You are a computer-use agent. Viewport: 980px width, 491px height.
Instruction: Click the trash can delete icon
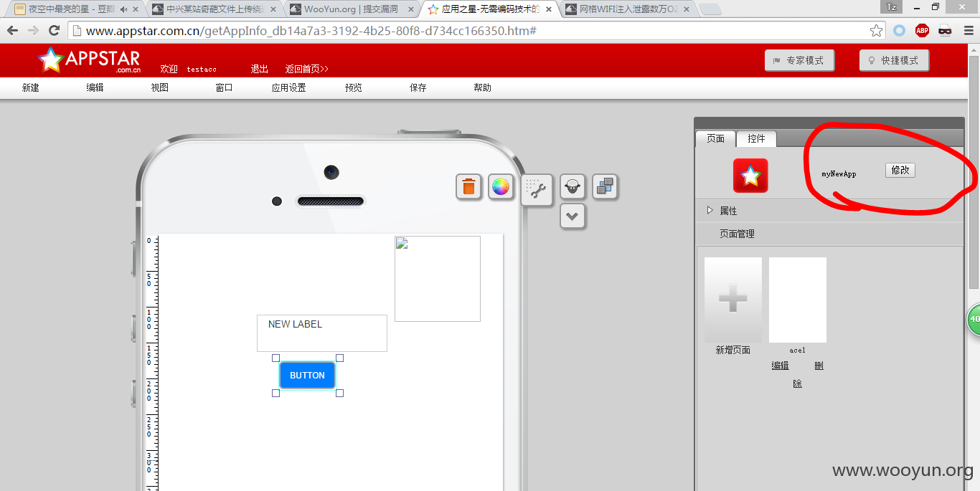(x=468, y=187)
